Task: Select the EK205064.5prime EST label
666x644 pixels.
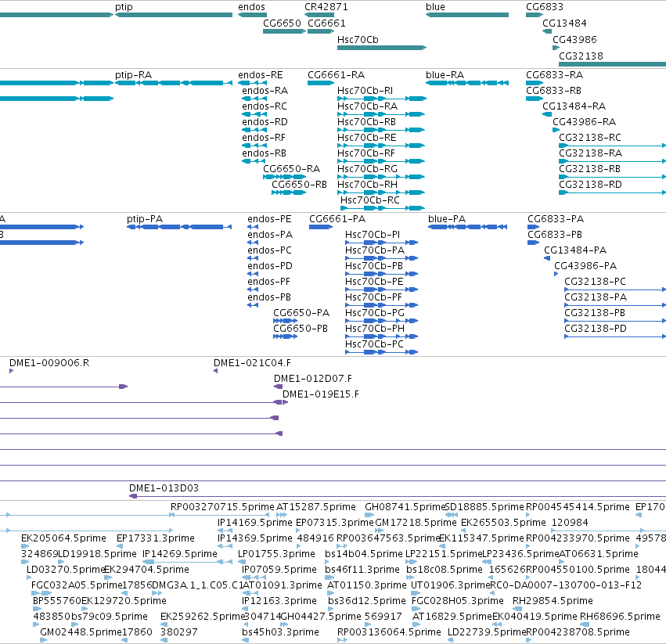Action: pos(63,538)
